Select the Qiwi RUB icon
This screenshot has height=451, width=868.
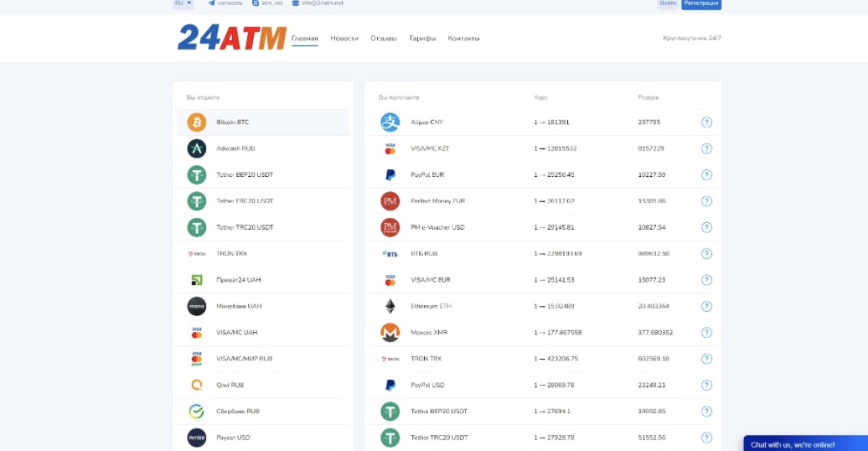[197, 385]
